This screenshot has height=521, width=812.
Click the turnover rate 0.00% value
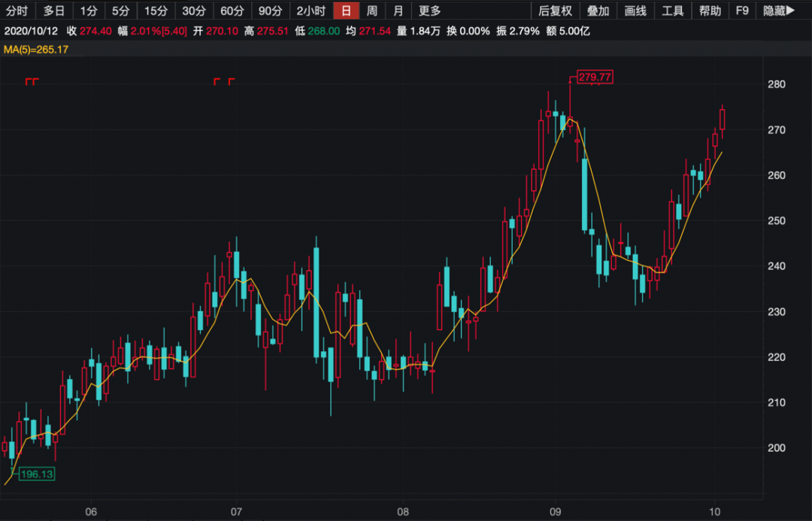(475, 31)
